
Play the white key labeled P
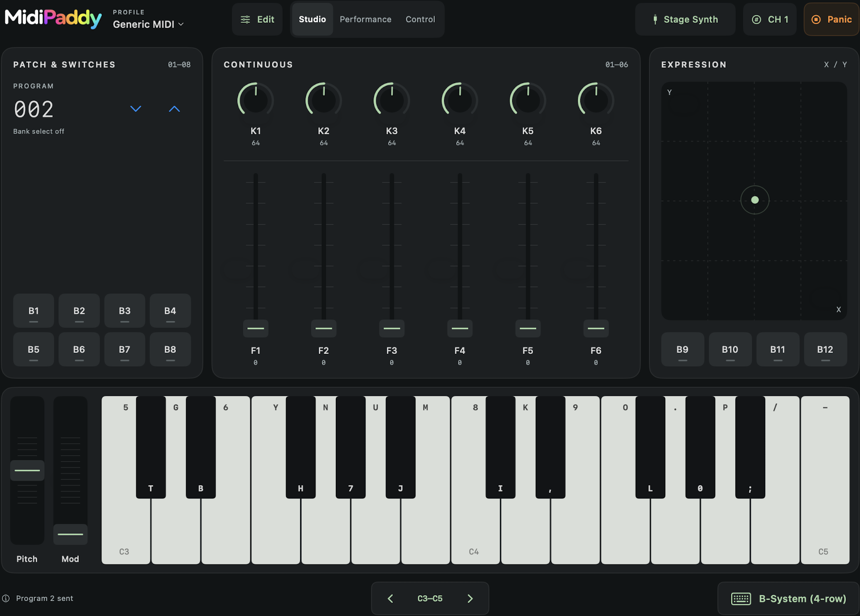coord(725,531)
